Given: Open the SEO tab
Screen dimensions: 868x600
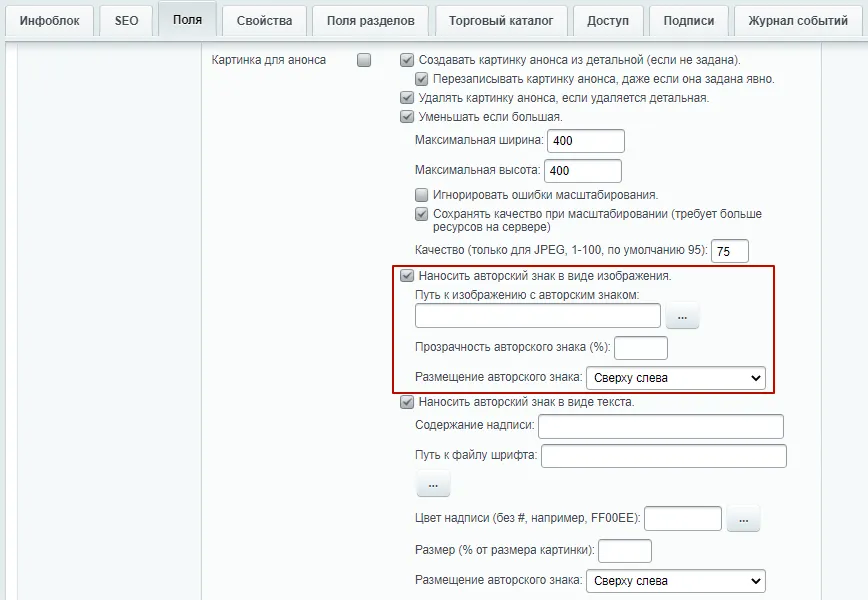Looking at the screenshot, I should [126, 20].
